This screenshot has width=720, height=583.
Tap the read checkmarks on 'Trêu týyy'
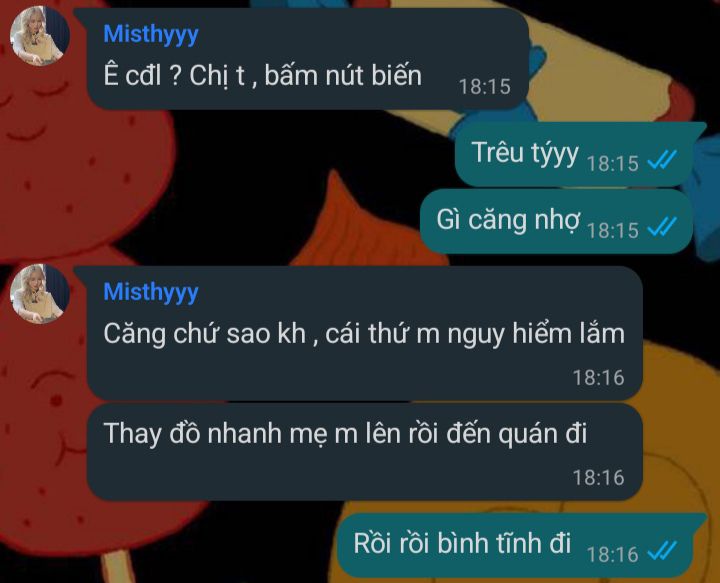pos(662,161)
